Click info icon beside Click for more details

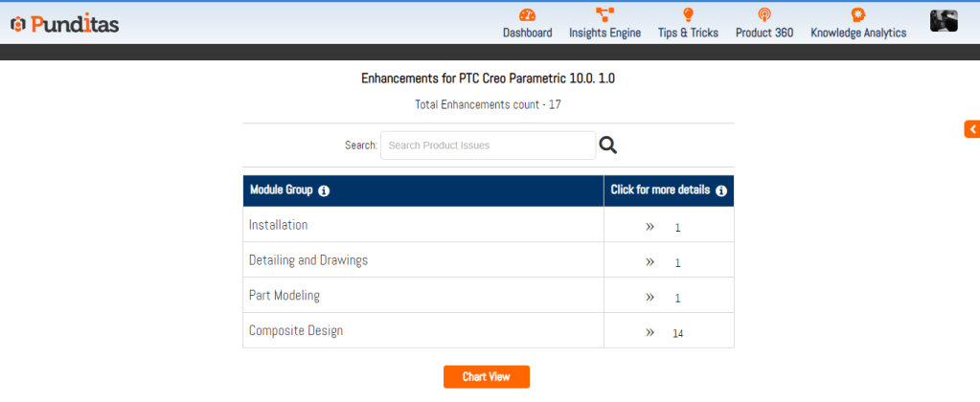pos(721,190)
